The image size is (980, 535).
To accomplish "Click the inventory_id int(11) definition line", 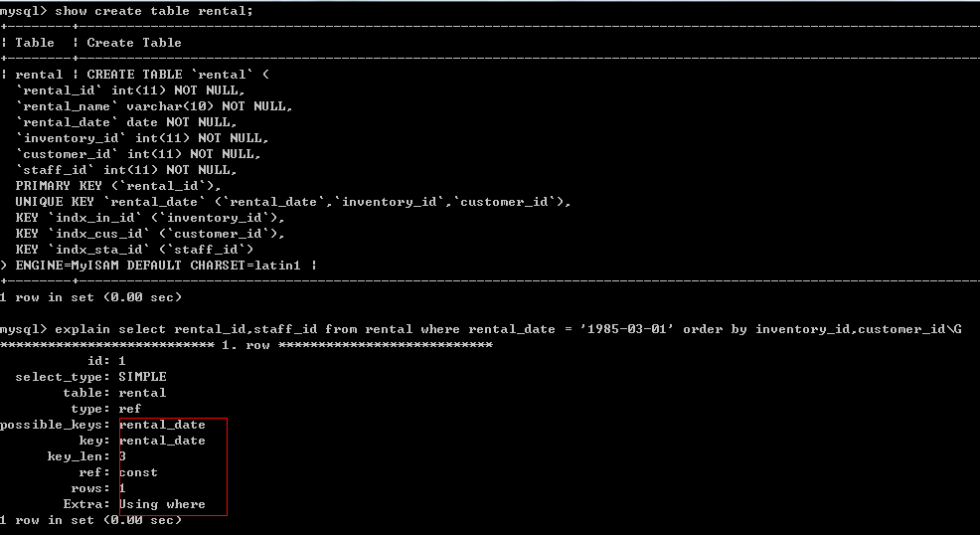I will [142, 138].
